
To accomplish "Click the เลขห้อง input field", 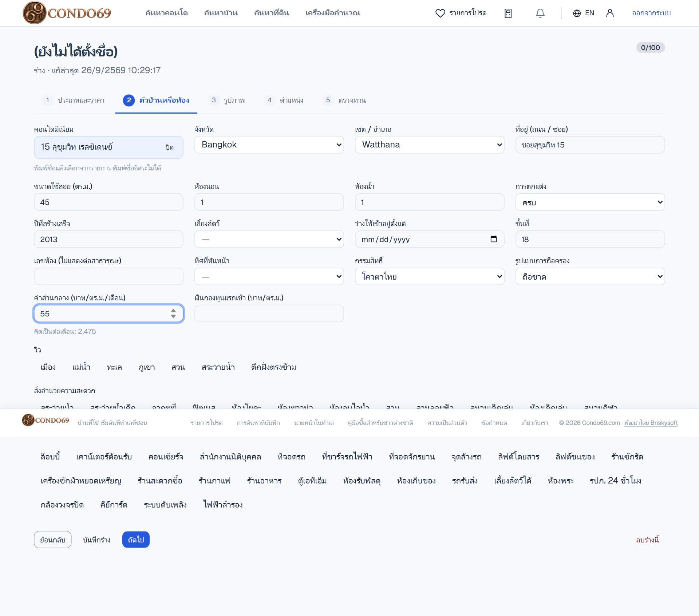I will [108, 276].
